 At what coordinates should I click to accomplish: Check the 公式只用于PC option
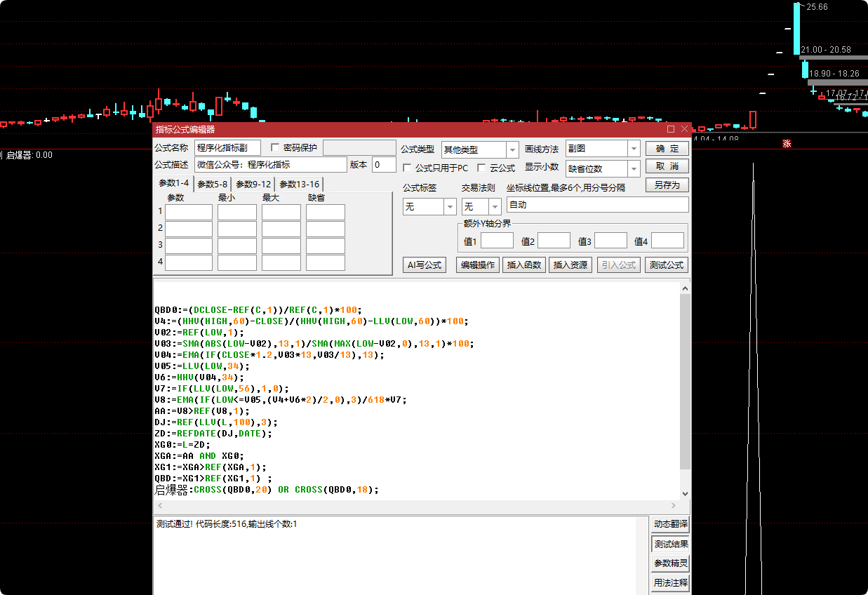click(407, 168)
